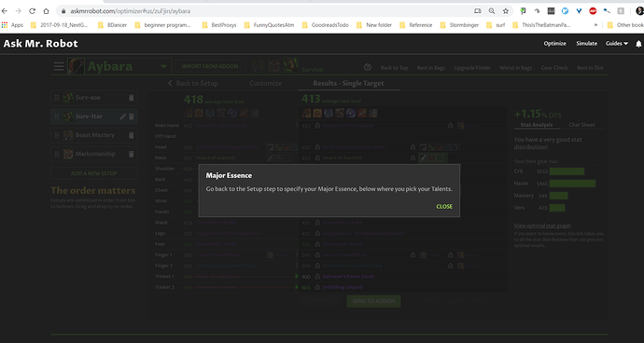Delete the Marksmanship setup
644x343 pixels.
coord(132,154)
